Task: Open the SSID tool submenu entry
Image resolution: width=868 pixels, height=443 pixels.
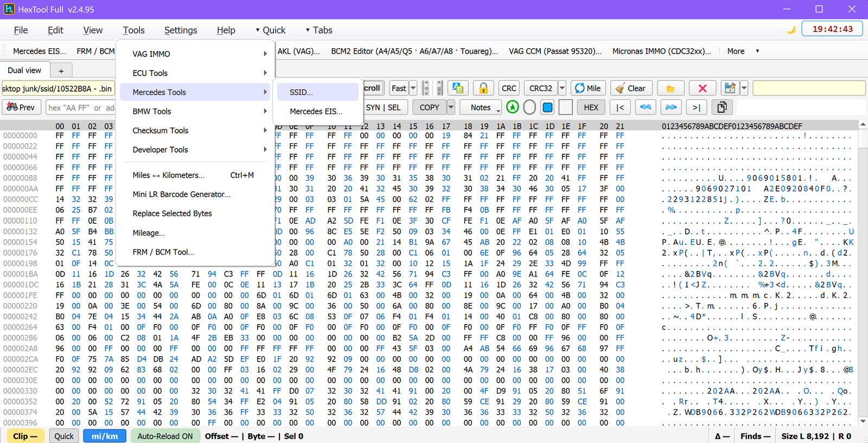Action: click(317, 92)
